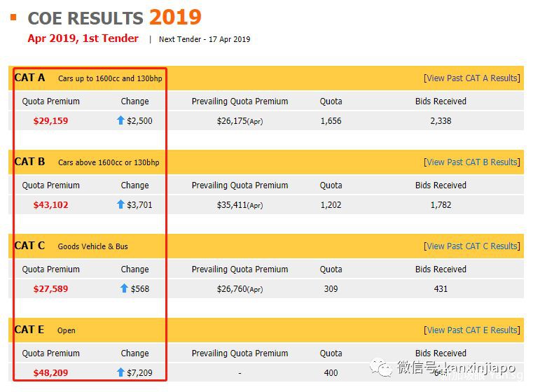Click the WeChat logo in the watermark
The height and width of the screenshot is (392, 533).
tap(382, 367)
